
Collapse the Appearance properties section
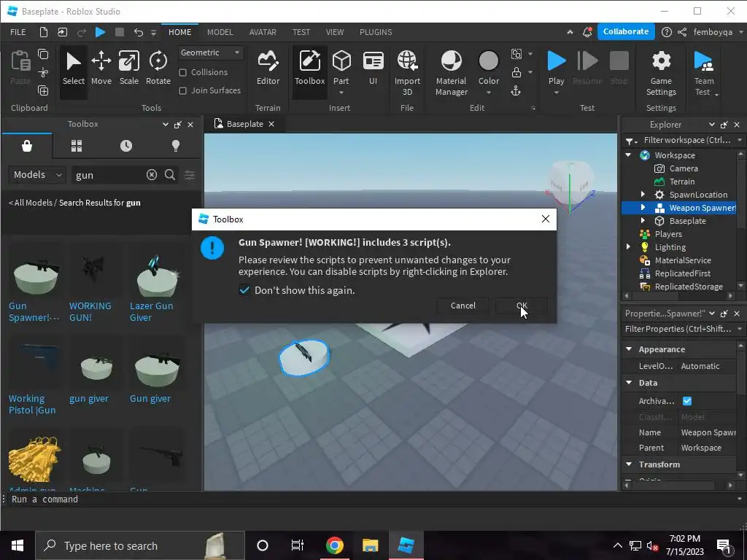pyautogui.click(x=629, y=349)
